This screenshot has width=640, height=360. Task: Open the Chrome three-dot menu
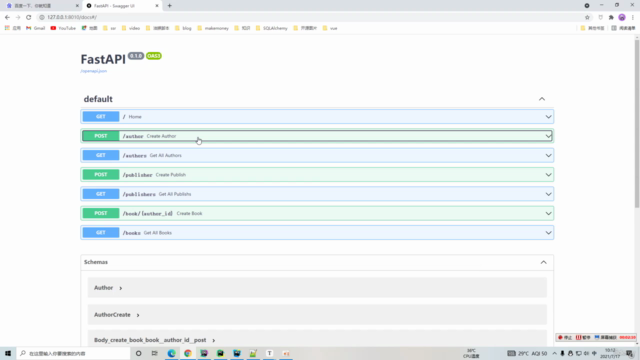633,17
